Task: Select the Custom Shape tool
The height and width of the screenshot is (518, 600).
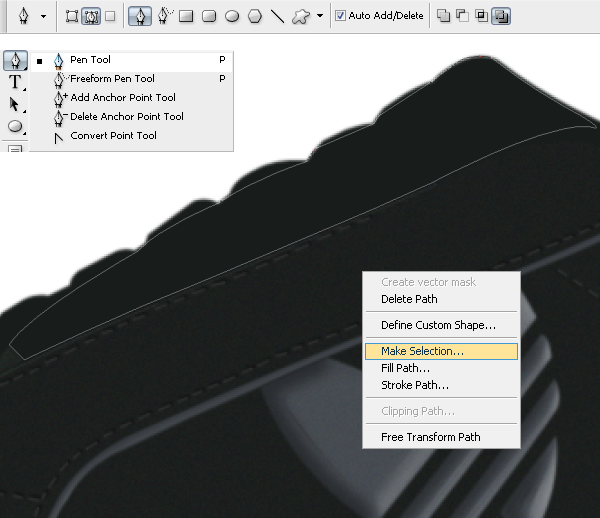Action: tap(301, 16)
